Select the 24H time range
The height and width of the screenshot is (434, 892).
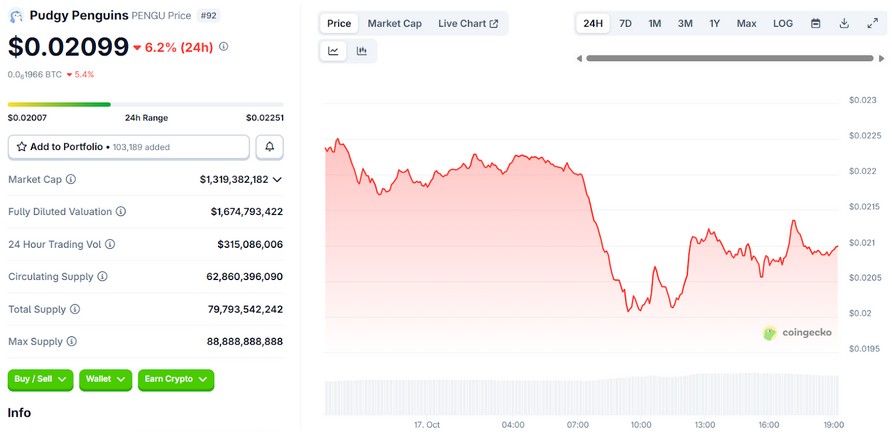pyautogui.click(x=593, y=23)
